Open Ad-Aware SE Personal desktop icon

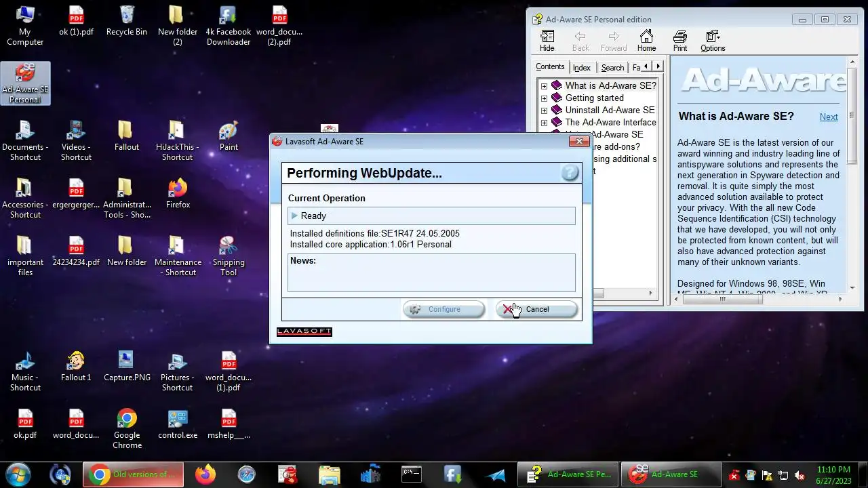(x=25, y=83)
